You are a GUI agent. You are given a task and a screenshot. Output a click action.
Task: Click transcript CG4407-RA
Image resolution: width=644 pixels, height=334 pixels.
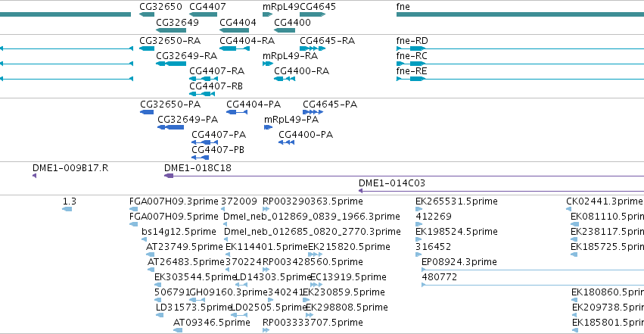204,79
